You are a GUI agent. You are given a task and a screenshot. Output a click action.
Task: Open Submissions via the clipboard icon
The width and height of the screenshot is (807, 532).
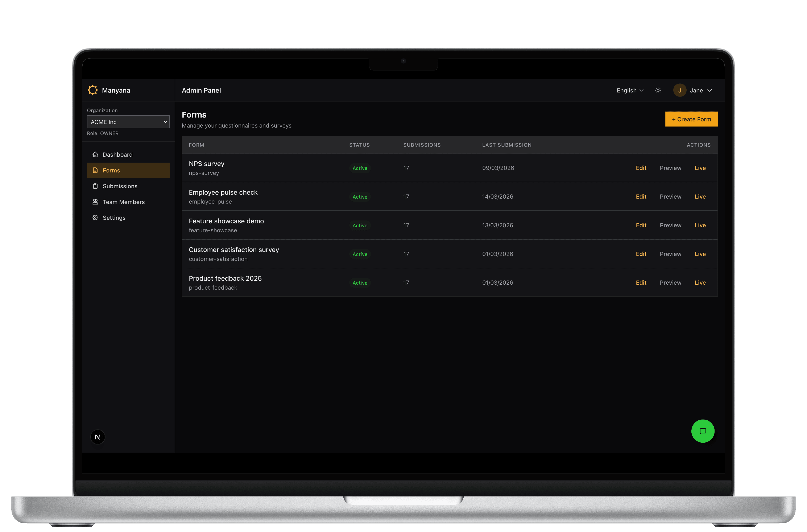(x=95, y=186)
